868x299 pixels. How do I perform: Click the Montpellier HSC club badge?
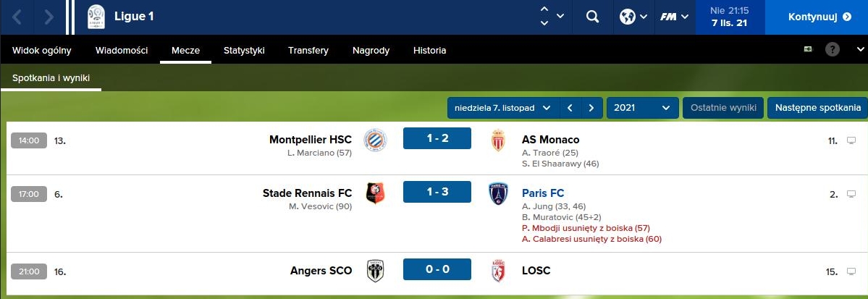click(x=375, y=140)
